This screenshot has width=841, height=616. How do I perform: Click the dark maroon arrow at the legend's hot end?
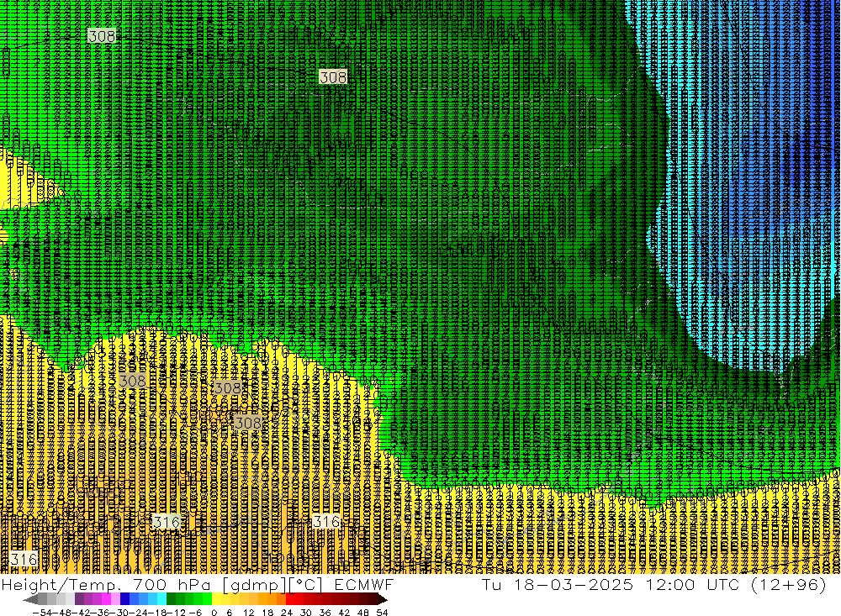click(x=383, y=599)
